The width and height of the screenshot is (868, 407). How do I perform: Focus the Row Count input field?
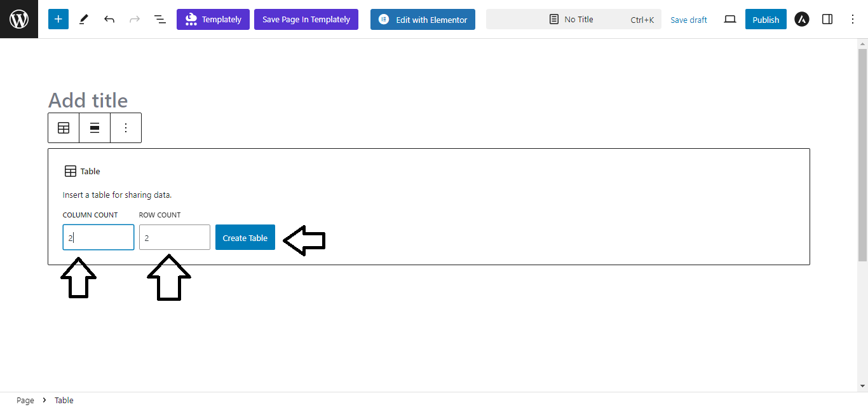(175, 237)
